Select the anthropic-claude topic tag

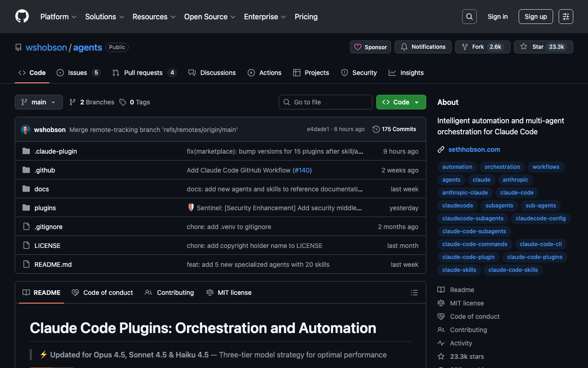[x=465, y=193]
